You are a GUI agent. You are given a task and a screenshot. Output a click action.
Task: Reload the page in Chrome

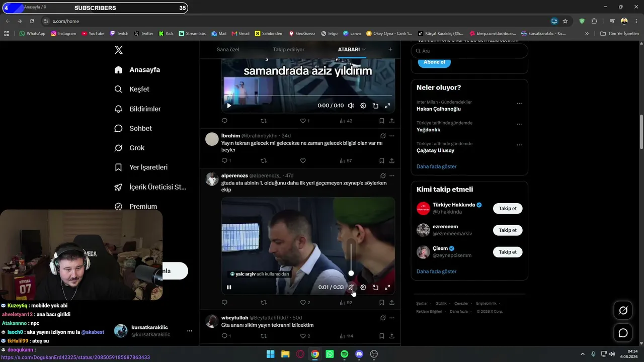[32, 21]
